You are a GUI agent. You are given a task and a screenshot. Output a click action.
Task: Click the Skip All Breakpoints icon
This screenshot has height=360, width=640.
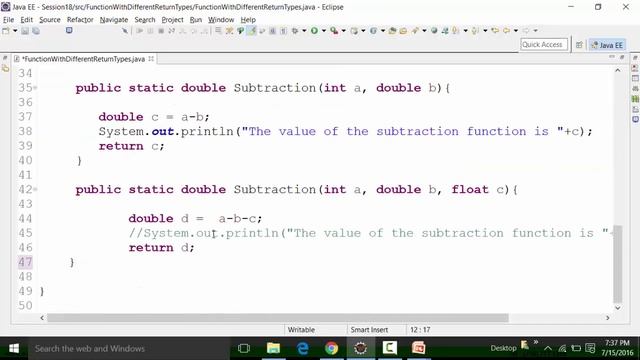tap(124, 31)
